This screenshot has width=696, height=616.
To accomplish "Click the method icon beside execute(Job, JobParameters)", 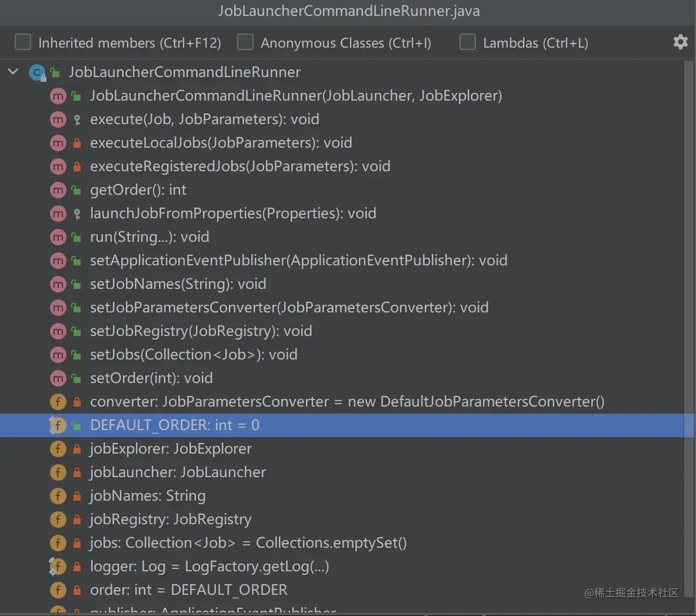I will pos(58,119).
